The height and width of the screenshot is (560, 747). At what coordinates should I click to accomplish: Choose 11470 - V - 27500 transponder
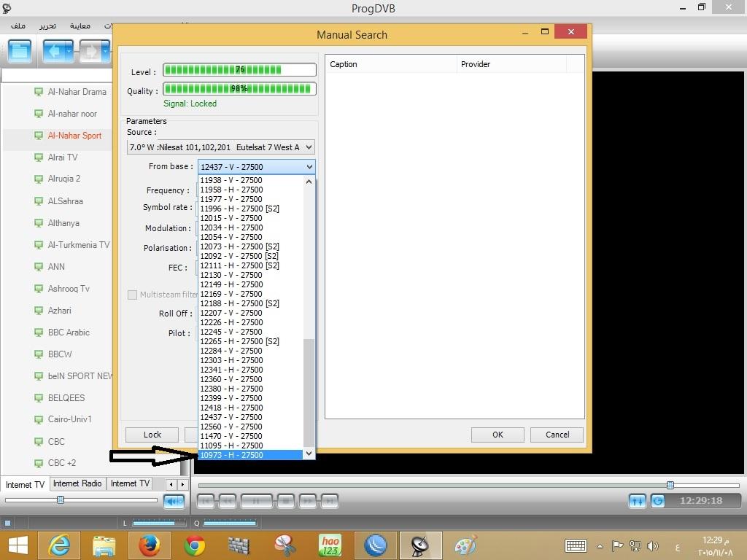coord(251,436)
